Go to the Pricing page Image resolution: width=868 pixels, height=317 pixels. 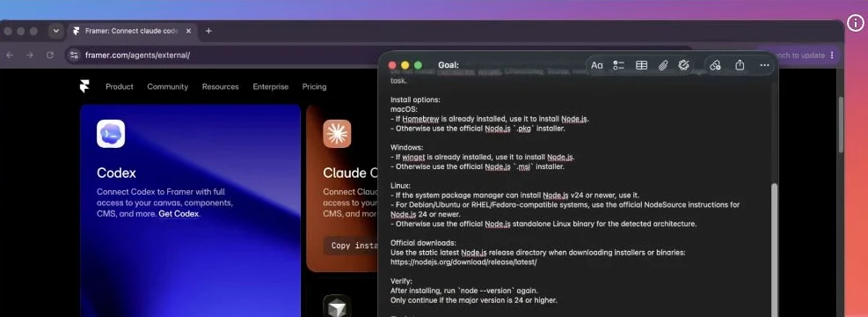[x=315, y=86]
